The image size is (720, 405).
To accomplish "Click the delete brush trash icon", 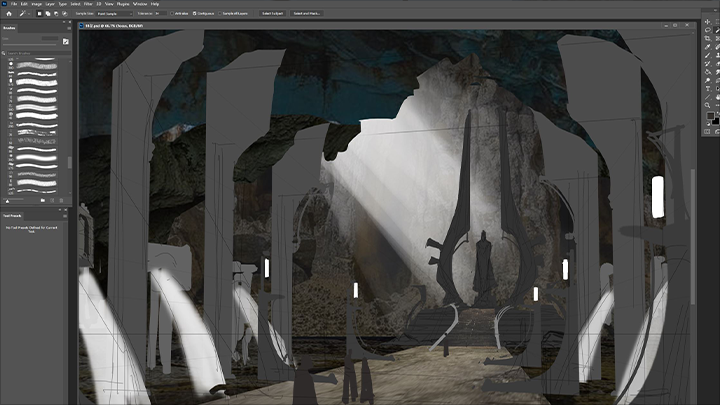I will point(62,200).
